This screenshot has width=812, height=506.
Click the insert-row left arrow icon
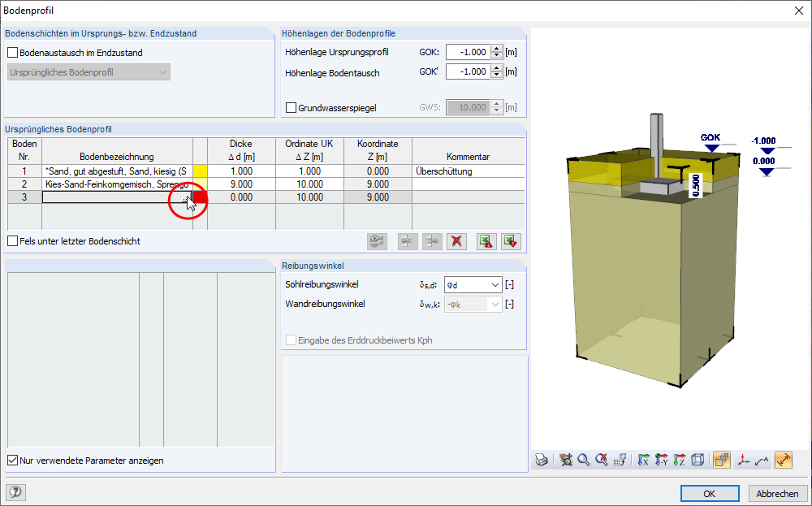coord(408,241)
